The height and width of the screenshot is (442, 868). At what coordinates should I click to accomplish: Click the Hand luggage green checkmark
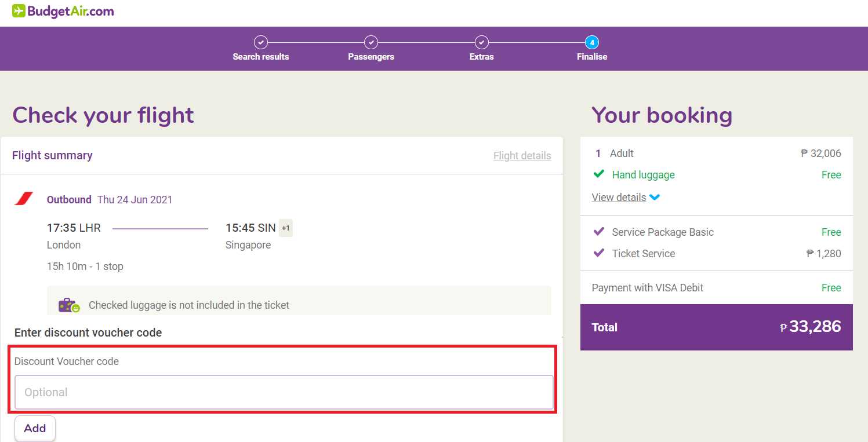[599, 174]
